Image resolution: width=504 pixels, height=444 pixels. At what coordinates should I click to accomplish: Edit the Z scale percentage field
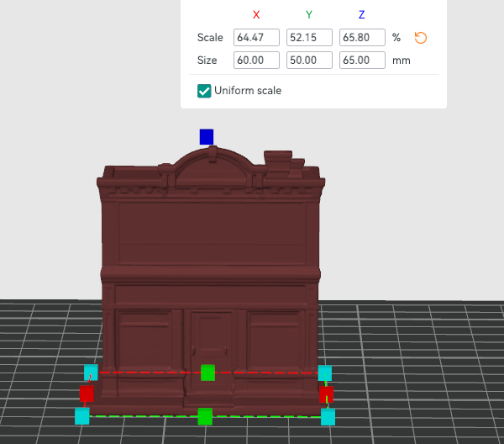pos(362,37)
